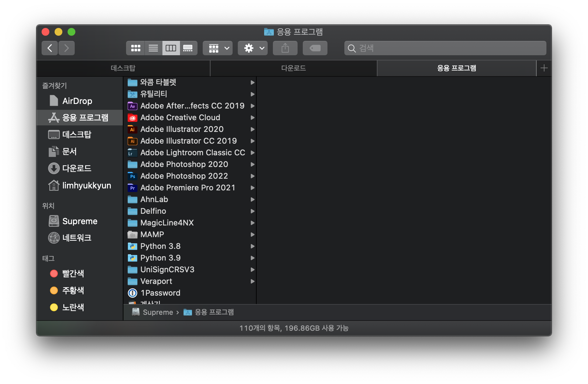Select the Adobe Illustrator CC 2019 icon

click(133, 141)
